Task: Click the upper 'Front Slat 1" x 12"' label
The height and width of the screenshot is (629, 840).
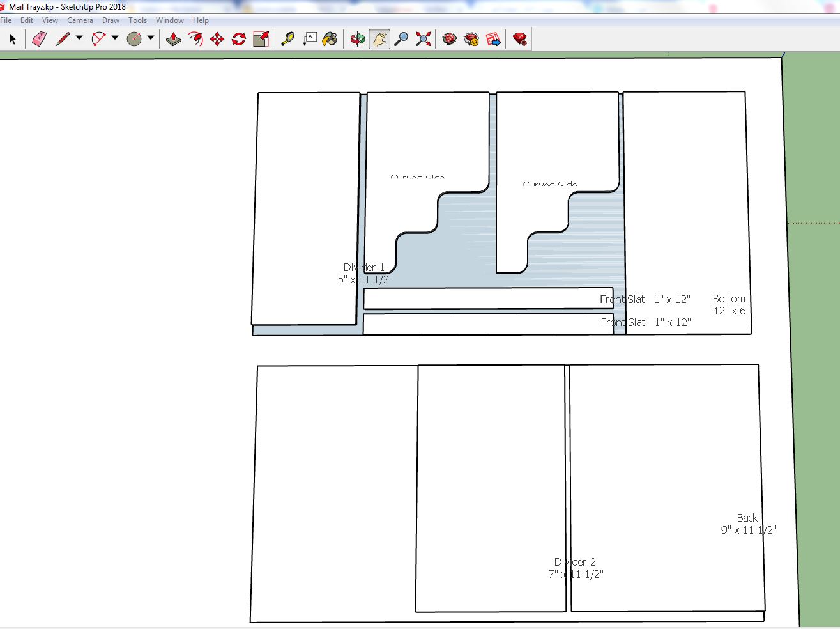Action: coord(645,299)
